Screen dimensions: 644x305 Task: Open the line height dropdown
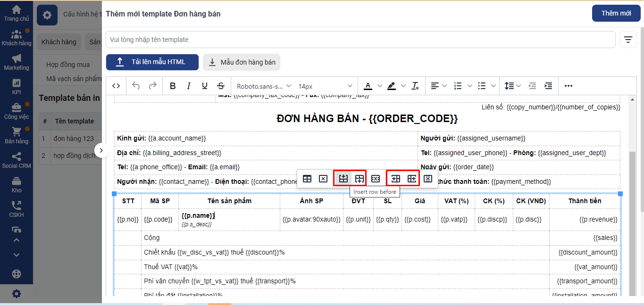coord(512,86)
